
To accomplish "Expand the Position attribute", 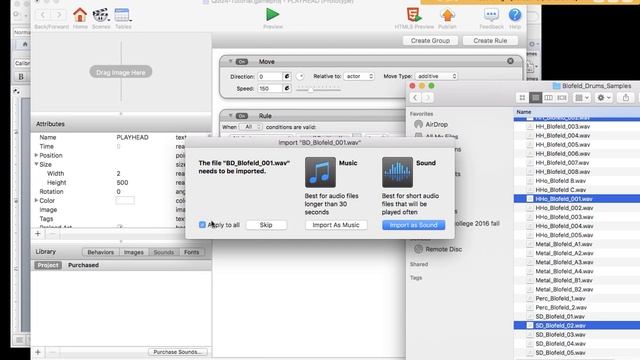I will tap(36, 155).
